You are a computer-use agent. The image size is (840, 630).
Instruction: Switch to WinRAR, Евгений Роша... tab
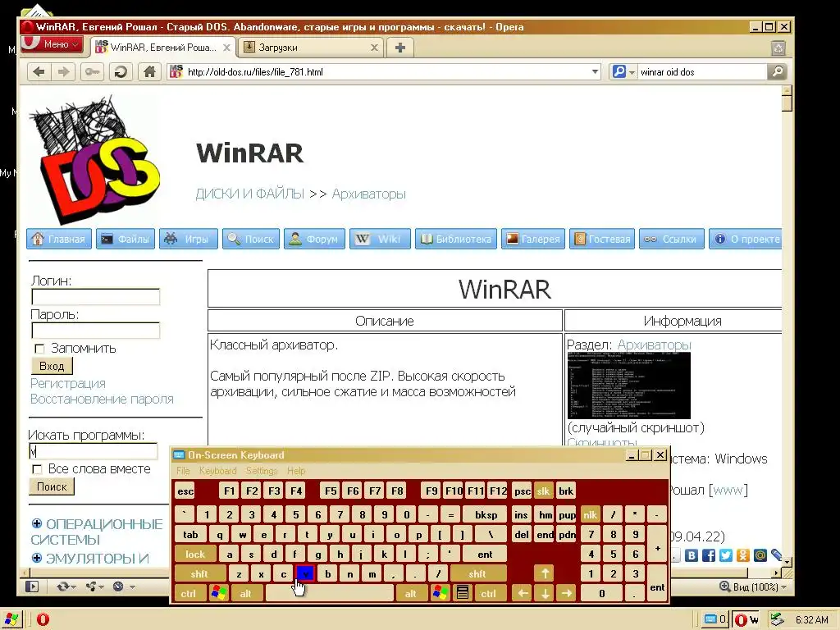point(162,48)
